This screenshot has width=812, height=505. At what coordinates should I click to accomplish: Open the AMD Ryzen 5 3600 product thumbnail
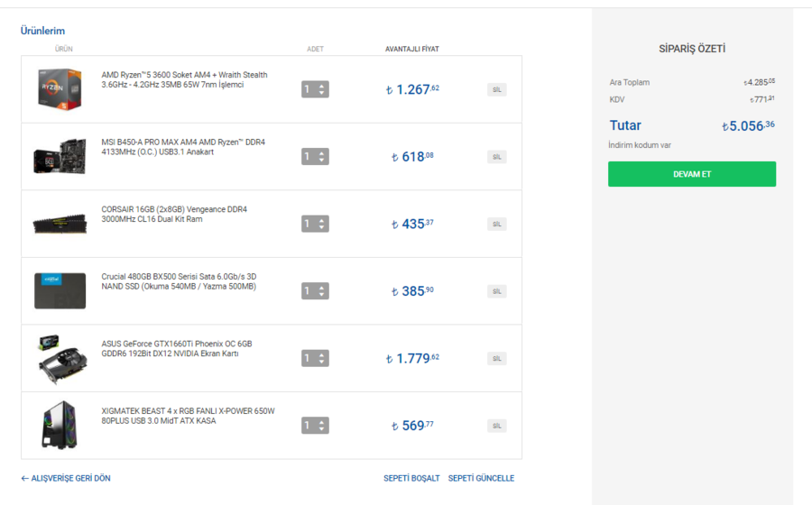pos(60,89)
